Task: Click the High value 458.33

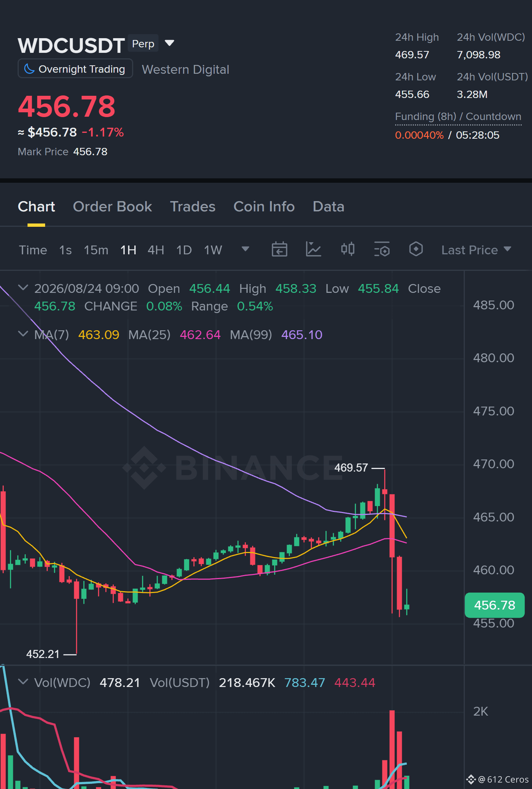Action: [x=296, y=288]
